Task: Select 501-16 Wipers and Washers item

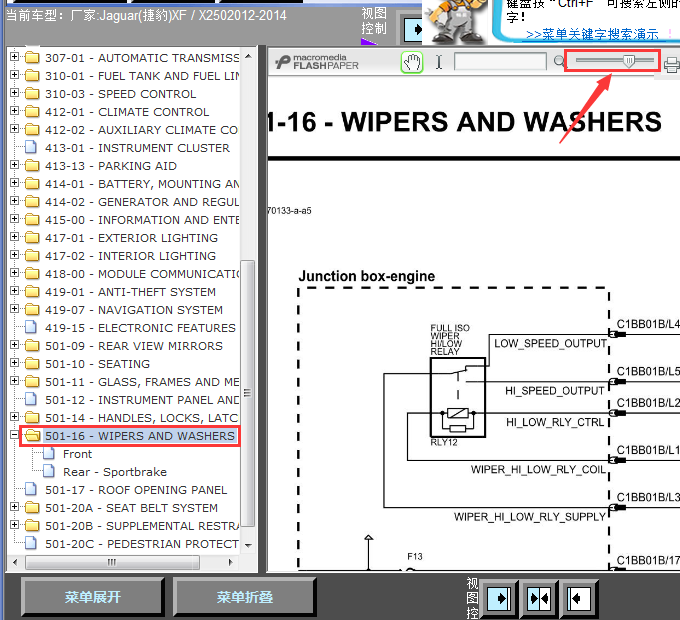Action: pyautogui.click(x=140, y=436)
